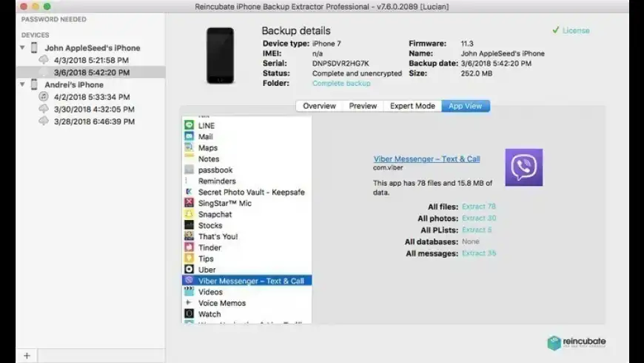The height and width of the screenshot is (363, 644).
Task: Select the App View tab
Action: pos(466,106)
